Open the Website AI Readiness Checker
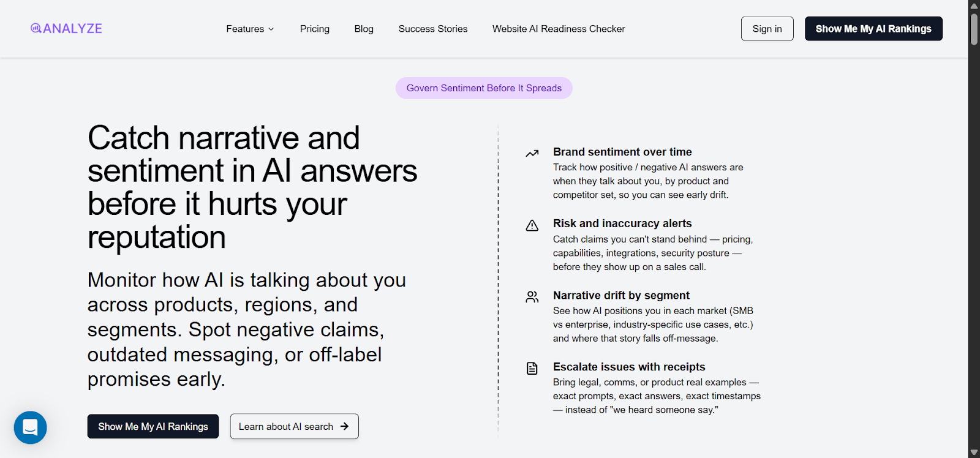The image size is (980, 458). [x=558, y=28]
